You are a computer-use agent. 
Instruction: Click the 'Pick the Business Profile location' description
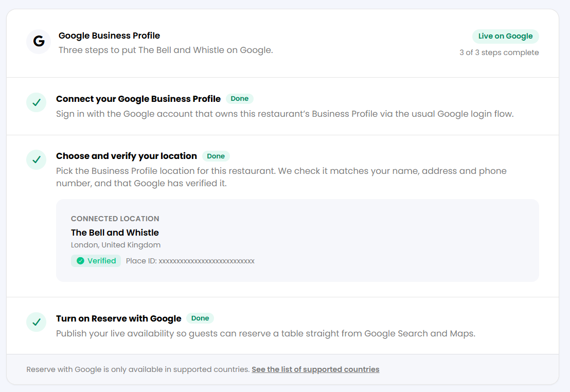(281, 177)
